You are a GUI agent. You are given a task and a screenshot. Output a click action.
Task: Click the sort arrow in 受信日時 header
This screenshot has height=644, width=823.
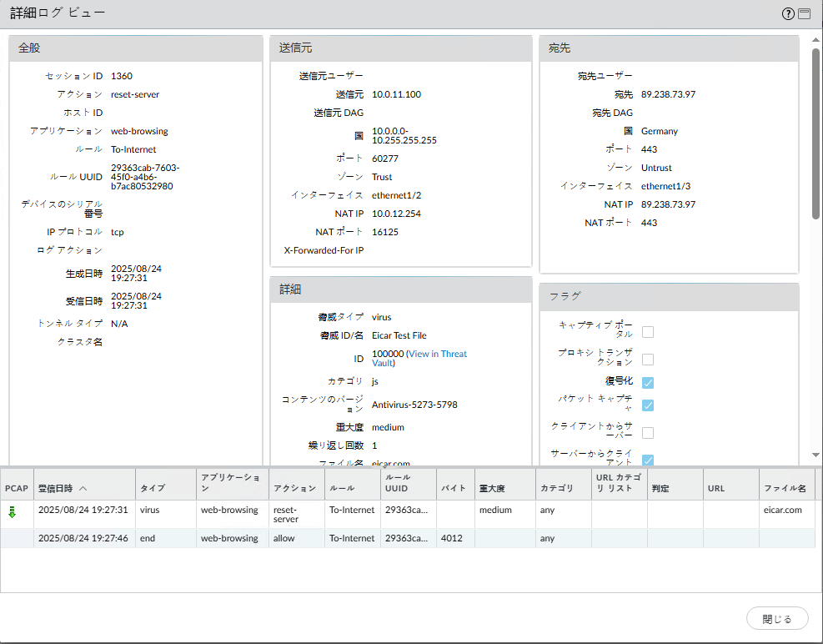(x=83, y=488)
